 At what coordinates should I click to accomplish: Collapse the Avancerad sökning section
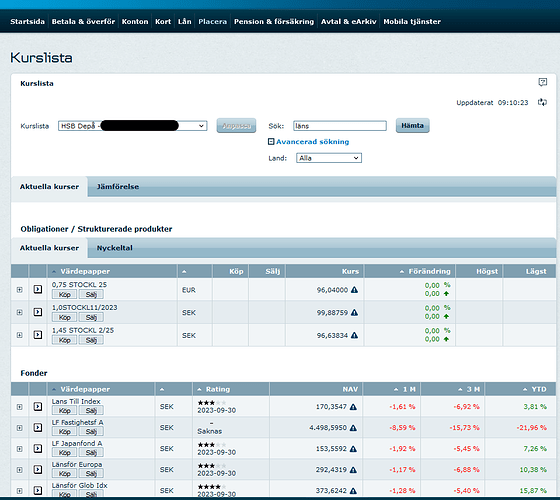pyautogui.click(x=271, y=142)
